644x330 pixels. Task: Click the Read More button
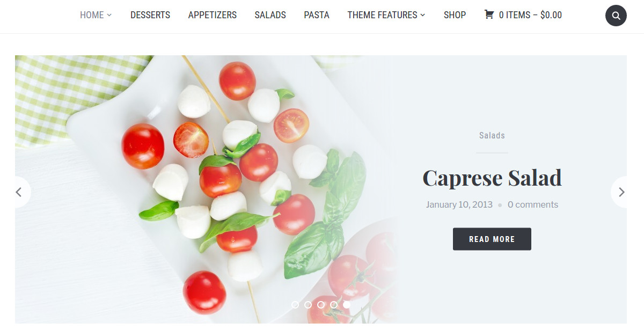492,239
